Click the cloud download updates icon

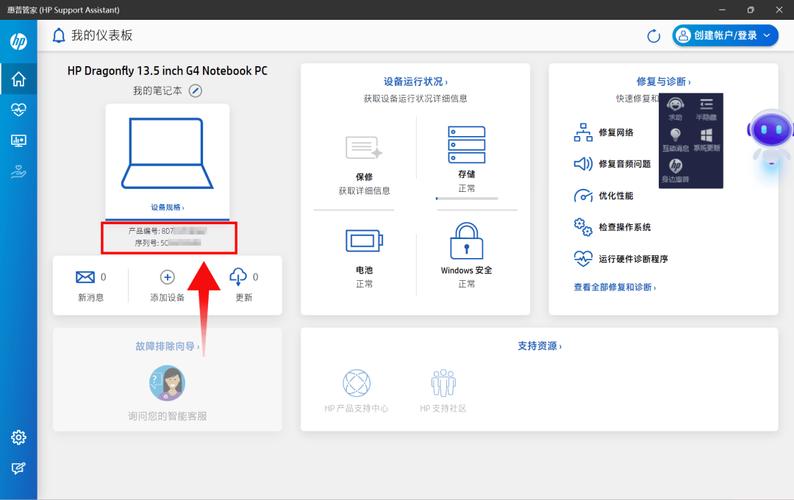pos(238,277)
